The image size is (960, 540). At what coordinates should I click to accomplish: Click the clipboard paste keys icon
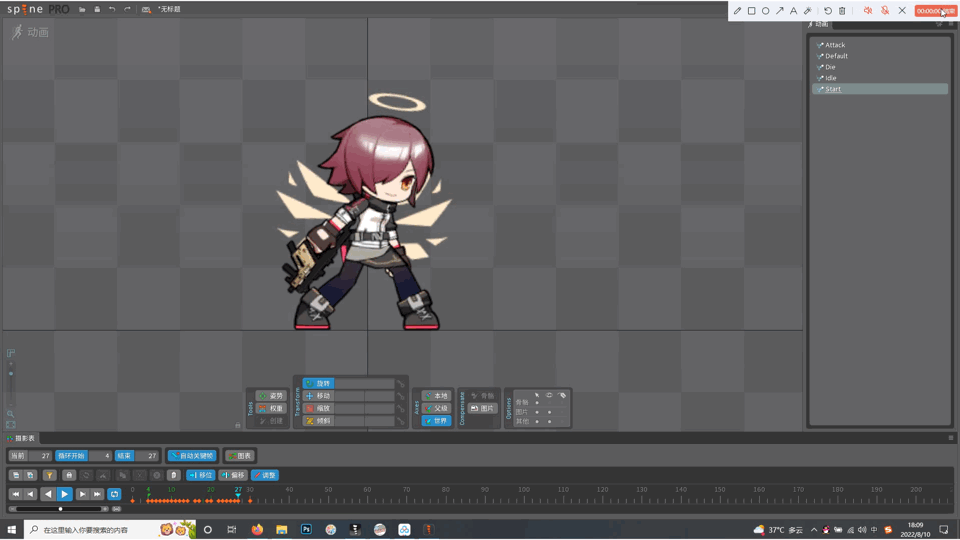coord(174,475)
